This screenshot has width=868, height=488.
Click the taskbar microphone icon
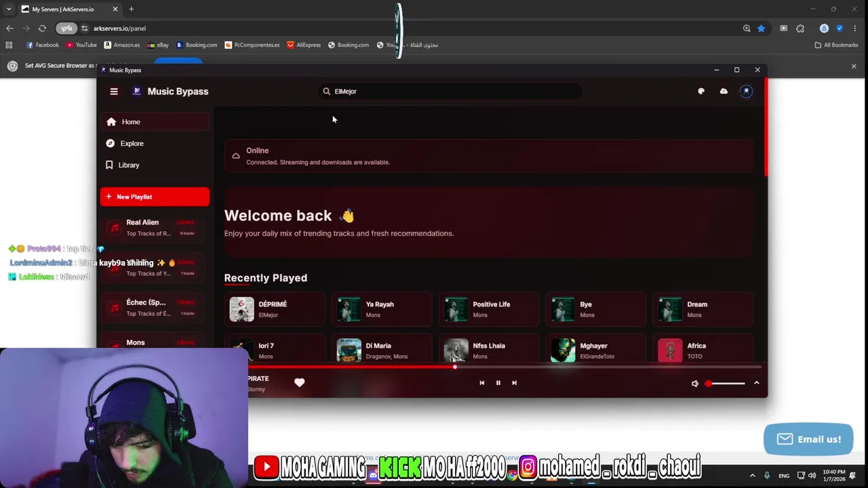767,476
